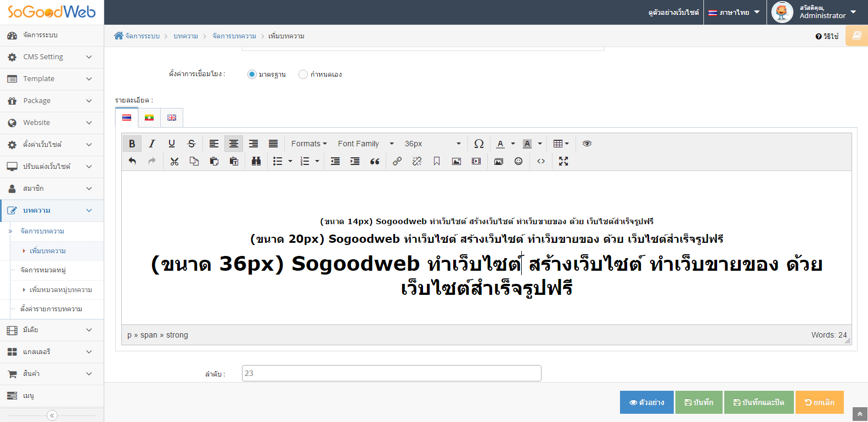Insert special character (omega)
This screenshot has height=422, width=868.
tap(479, 144)
